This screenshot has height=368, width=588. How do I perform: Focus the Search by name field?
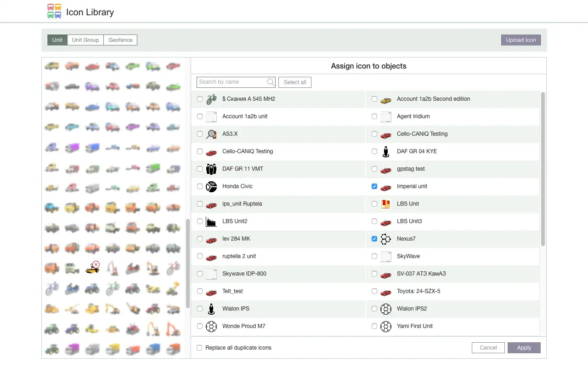coord(236,82)
